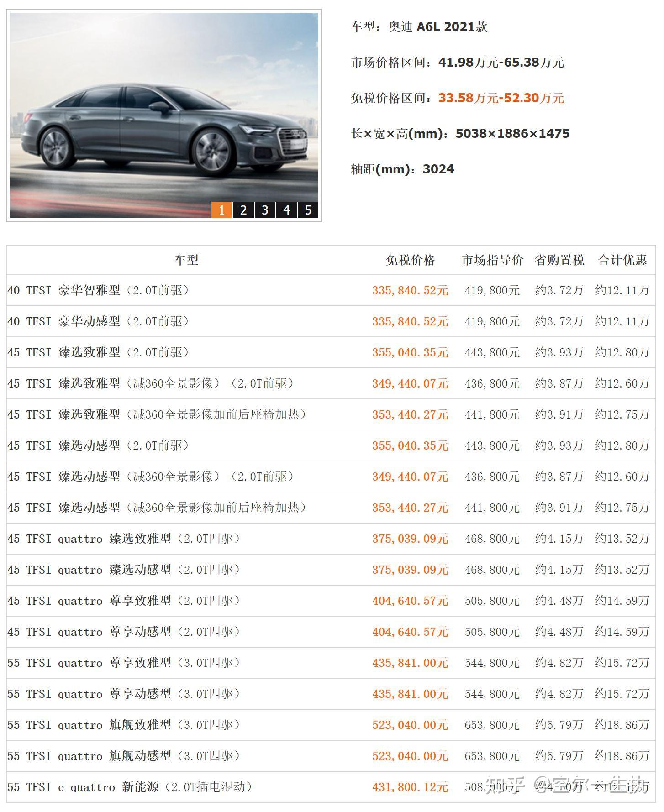Switch to image 3 in the gallery

pyautogui.click(x=265, y=210)
